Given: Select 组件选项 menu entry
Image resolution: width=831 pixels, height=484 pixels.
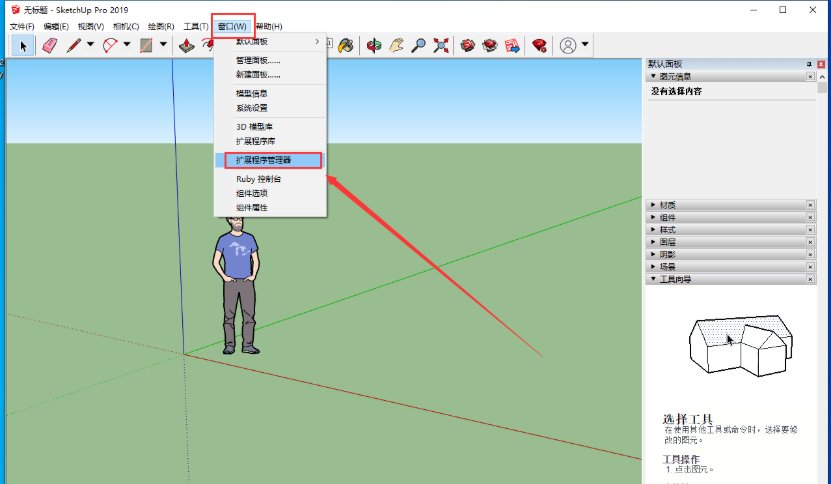Looking at the screenshot, I should (270, 193).
